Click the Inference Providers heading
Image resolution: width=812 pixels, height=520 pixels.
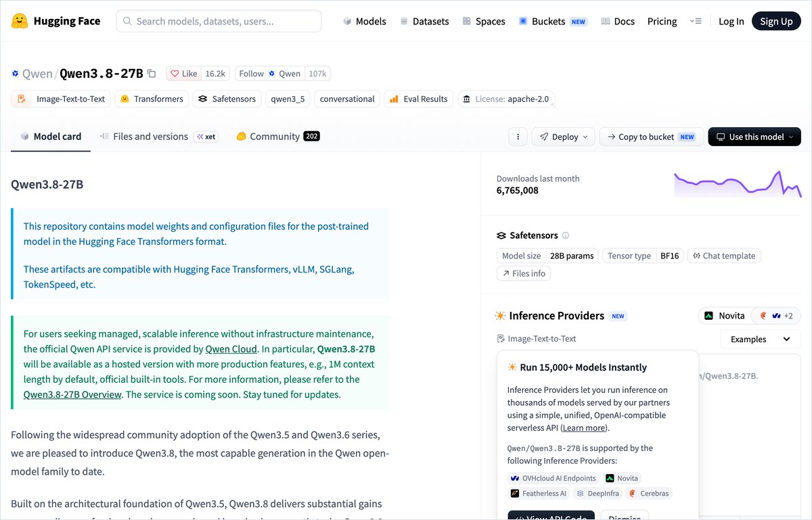tap(556, 316)
